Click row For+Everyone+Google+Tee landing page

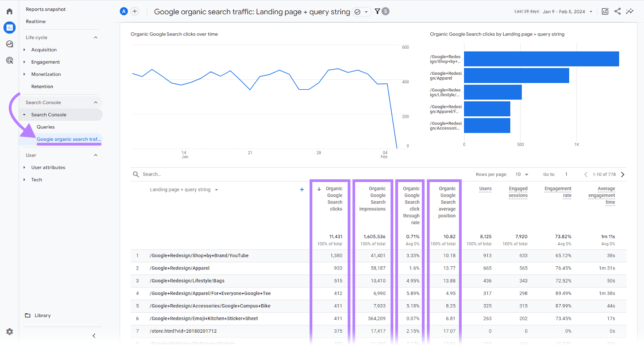378,294
